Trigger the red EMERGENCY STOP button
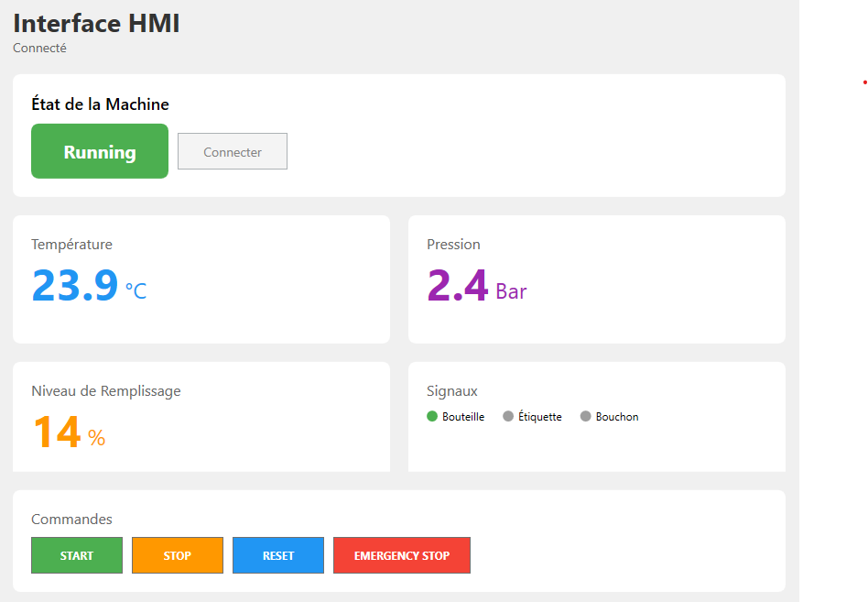The width and height of the screenshot is (868, 602). pyautogui.click(x=402, y=555)
